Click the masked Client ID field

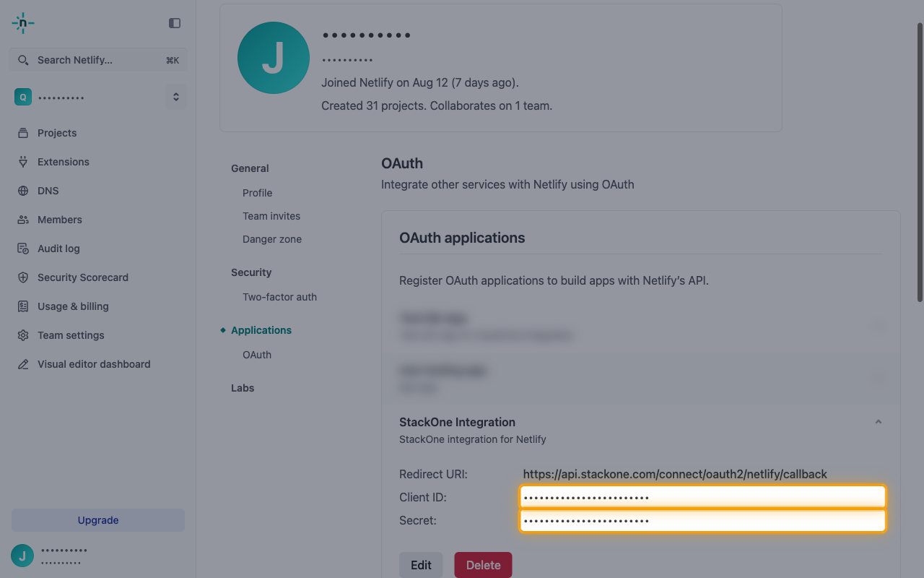[x=702, y=497]
